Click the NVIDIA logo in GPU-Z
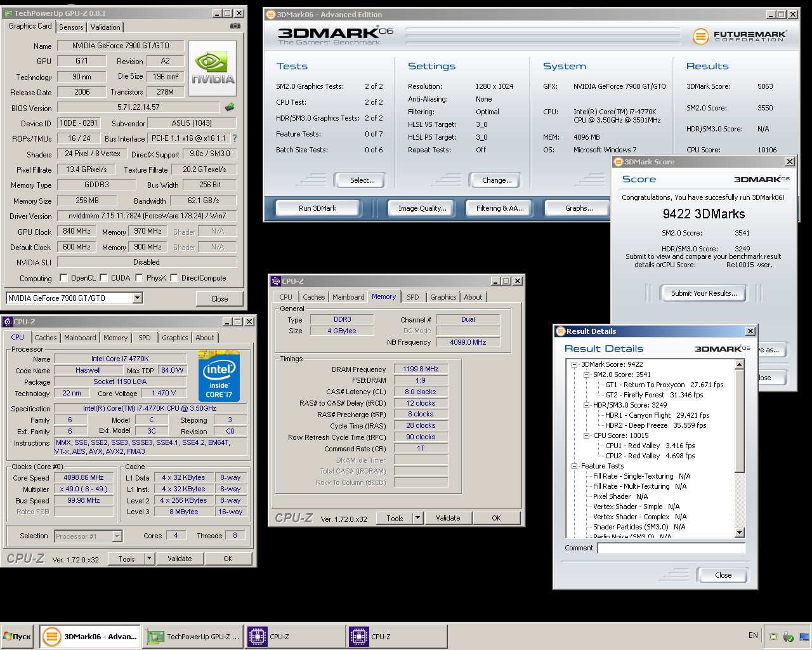The height and width of the screenshot is (650, 812). tap(213, 69)
